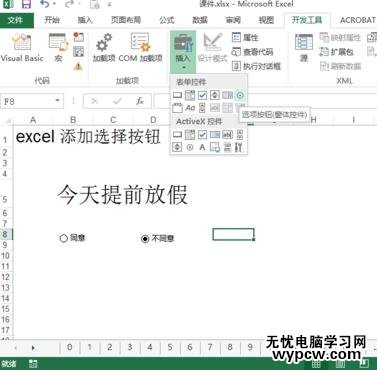Save the workbook from Quick Access

point(26,4)
